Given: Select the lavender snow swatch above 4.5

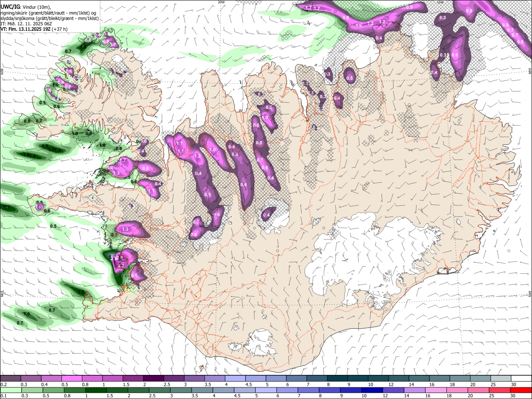Looking at the screenshot, I should coord(255,379).
